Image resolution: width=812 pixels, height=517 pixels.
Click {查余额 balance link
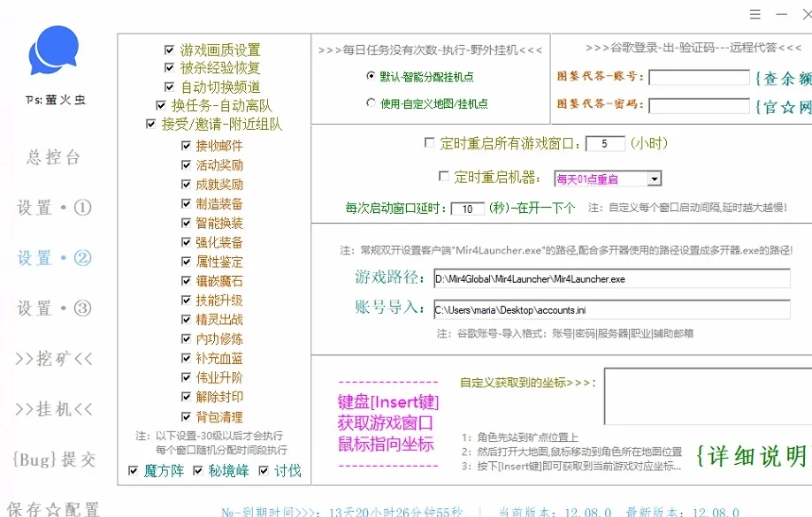tap(783, 78)
